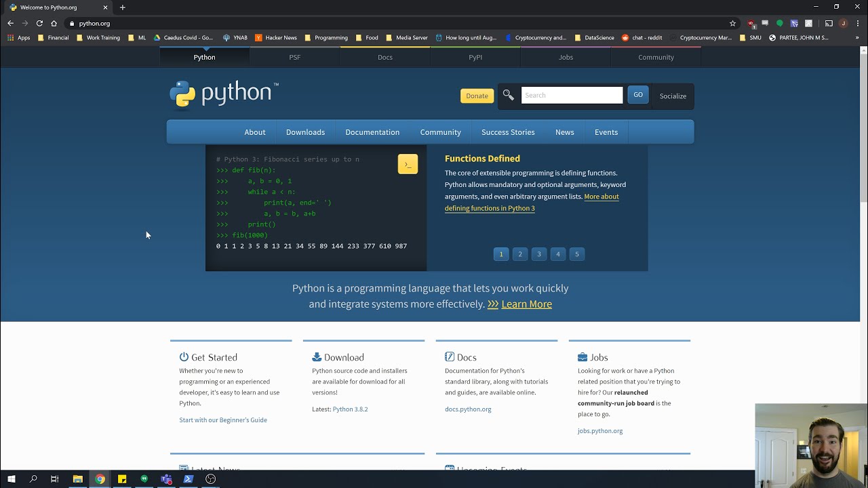The height and width of the screenshot is (488, 868).
Task: Click the gray R extension icon
Action: coord(808,23)
